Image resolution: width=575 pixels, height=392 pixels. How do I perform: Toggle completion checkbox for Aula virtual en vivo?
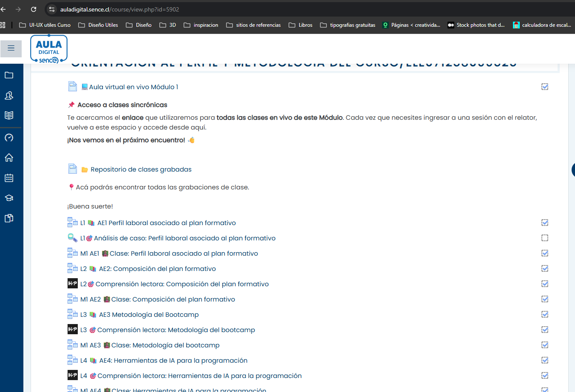point(544,87)
